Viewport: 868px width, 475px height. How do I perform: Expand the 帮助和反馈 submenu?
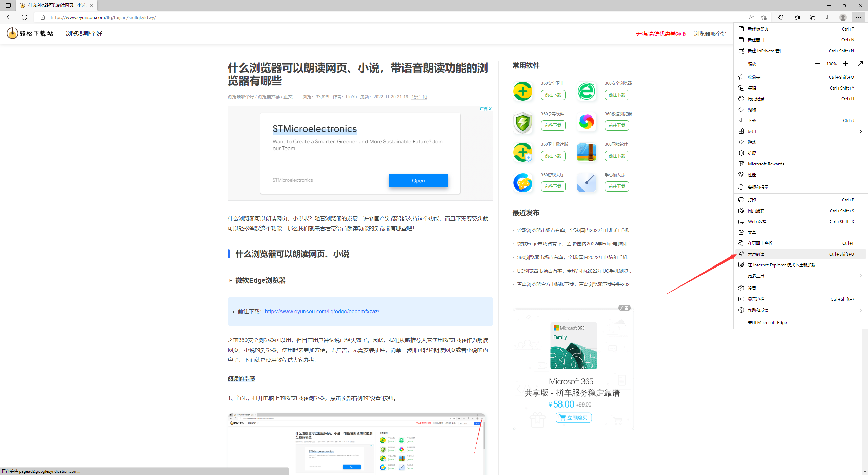coord(800,310)
